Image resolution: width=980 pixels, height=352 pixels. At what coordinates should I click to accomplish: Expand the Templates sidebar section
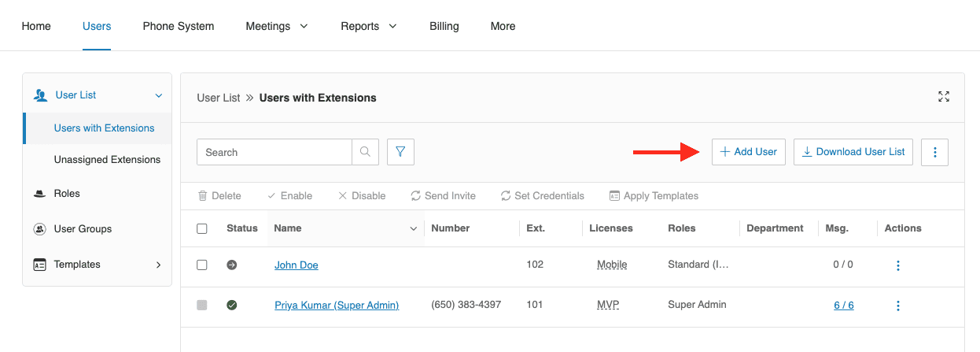pos(158,265)
